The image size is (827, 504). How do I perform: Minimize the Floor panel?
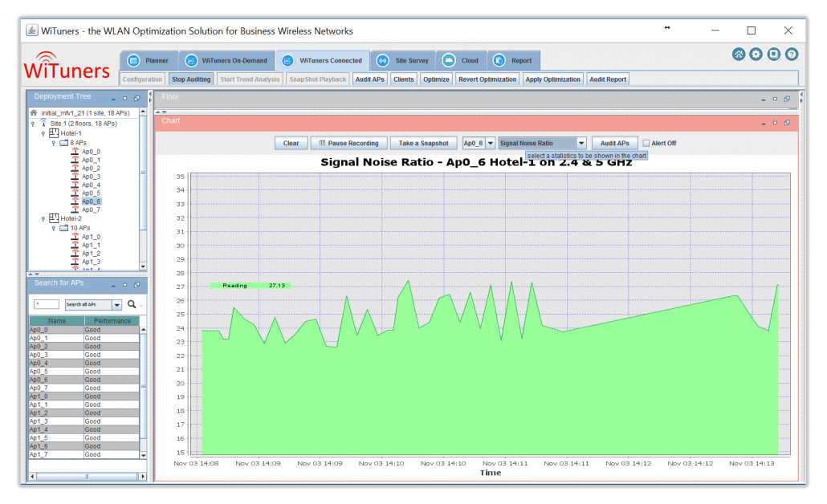pos(764,99)
